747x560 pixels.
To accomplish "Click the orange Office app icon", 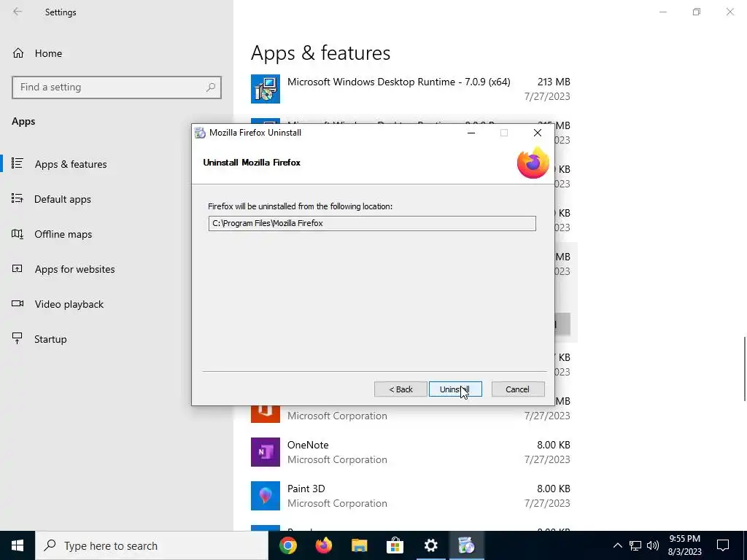I will 266,414.
